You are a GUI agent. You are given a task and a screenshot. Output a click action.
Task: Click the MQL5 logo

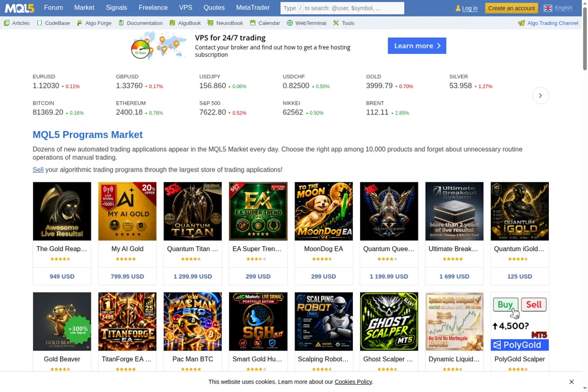click(20, 8)
